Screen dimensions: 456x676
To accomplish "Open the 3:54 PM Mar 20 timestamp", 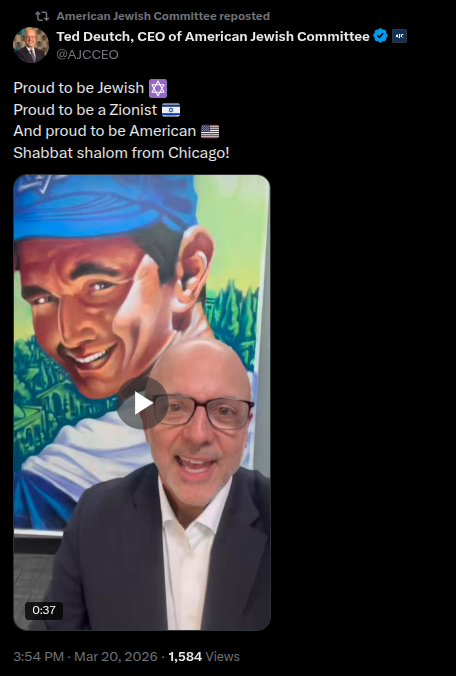I will 85,657.
